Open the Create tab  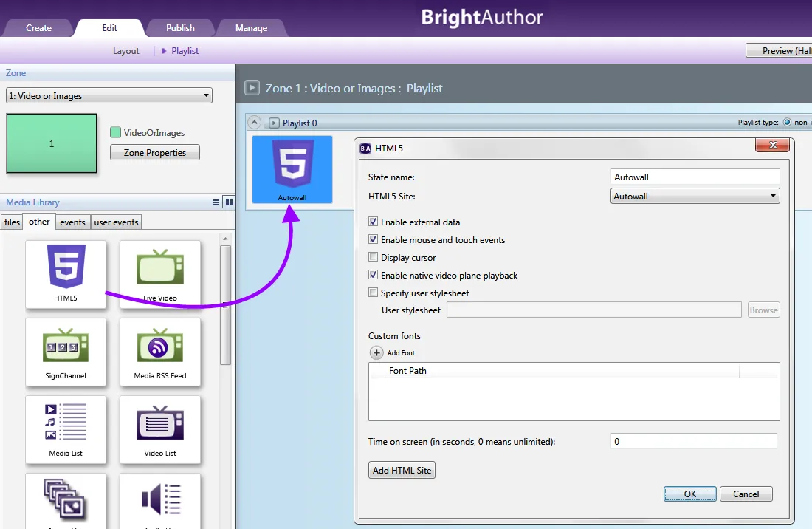[39, 28]
